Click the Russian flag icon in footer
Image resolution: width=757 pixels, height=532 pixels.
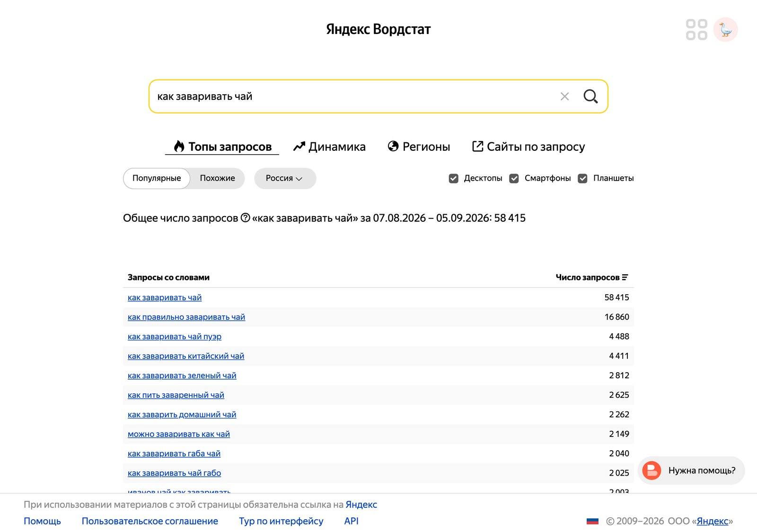click(592, 521)
